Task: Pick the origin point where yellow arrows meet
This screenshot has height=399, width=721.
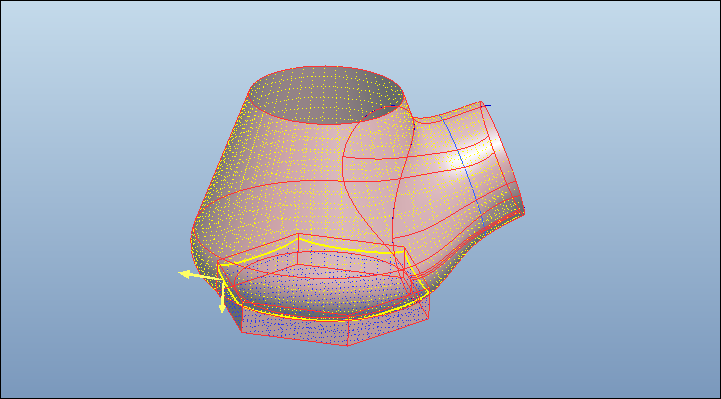Action: [223, 279]
